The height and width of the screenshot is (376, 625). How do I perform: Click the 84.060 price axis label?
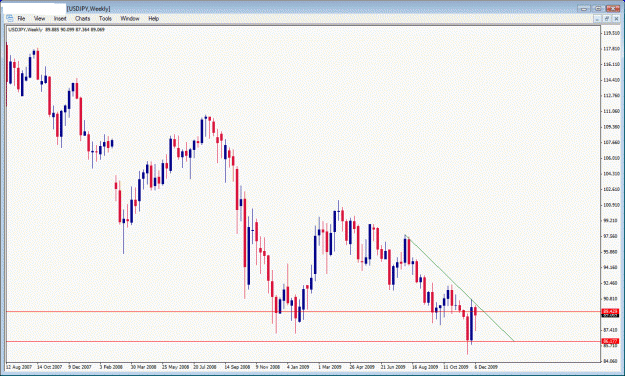tap(611, 361)
